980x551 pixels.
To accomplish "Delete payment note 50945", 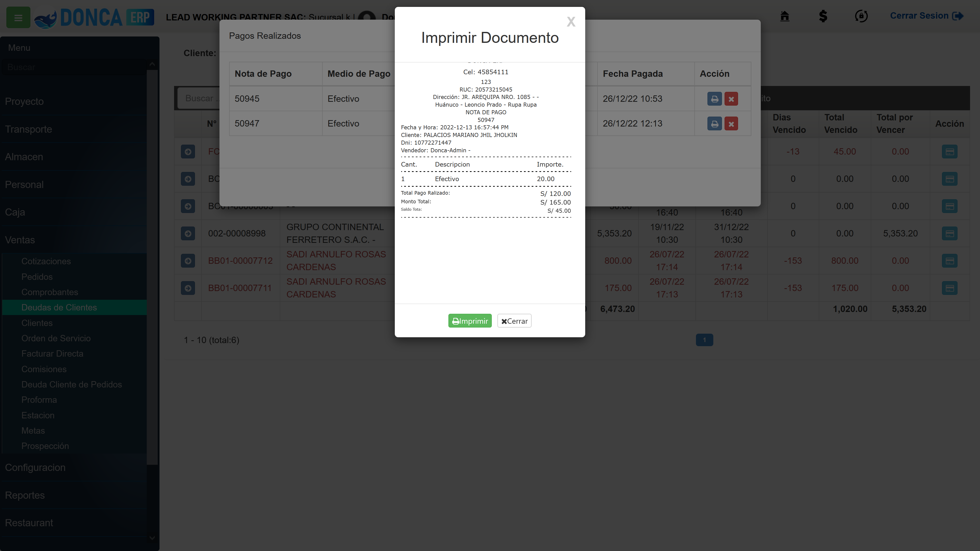I will [731, 99].
